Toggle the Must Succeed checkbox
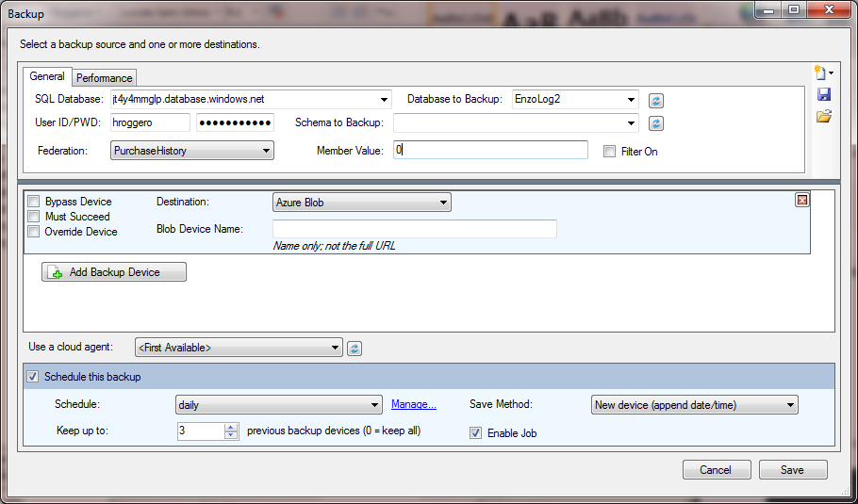 pyautogui.click(x=34, y=217)
